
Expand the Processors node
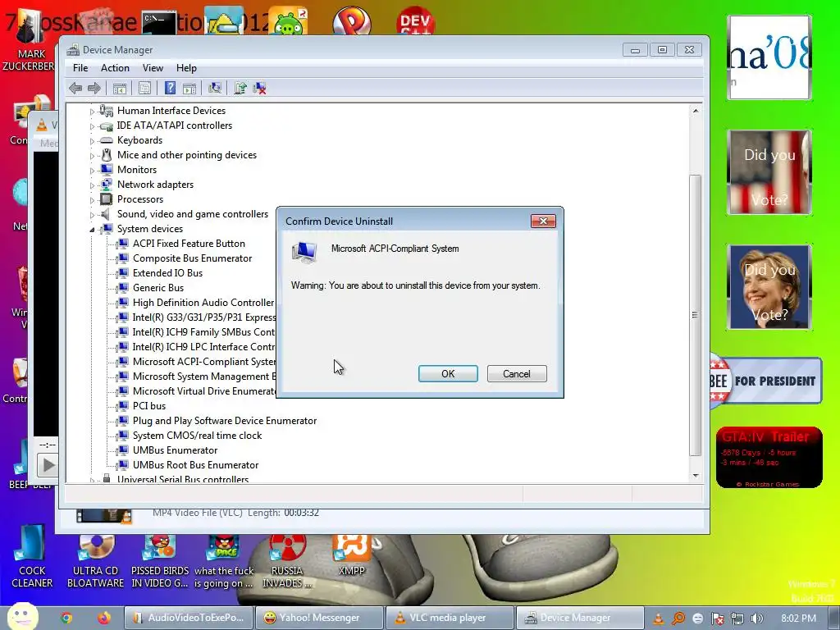(92, 200)
